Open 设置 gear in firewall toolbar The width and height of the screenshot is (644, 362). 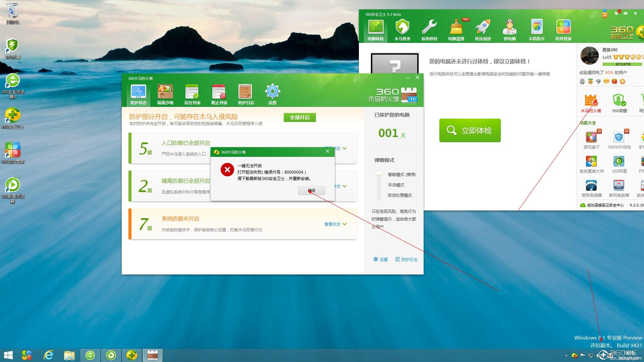[272, 95]
